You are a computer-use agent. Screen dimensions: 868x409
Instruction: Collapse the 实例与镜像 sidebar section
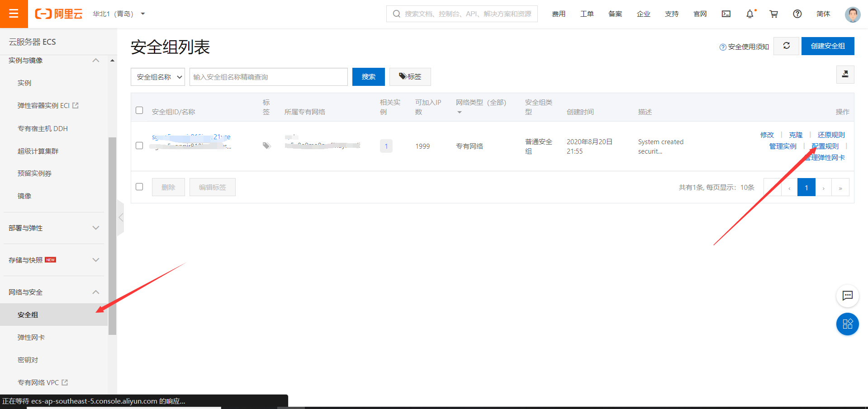[x=96, y=60]
